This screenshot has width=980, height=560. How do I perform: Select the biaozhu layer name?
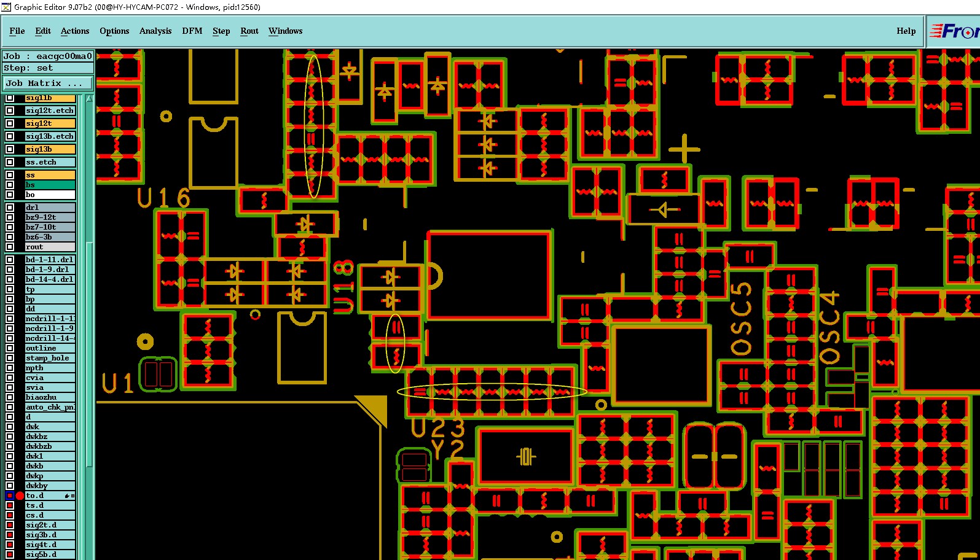point(50,397)
